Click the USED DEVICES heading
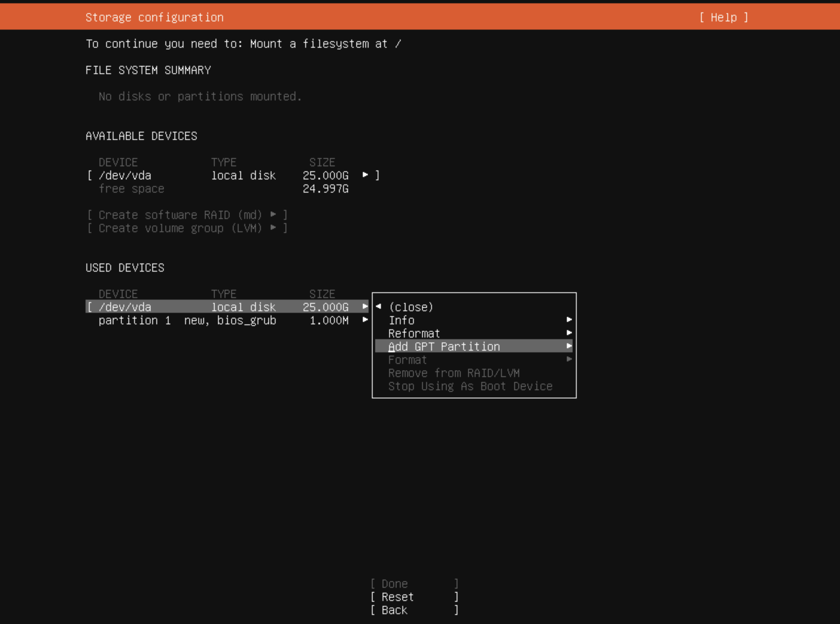The width and height of the screenshot is (840, 624). click(125, 268)
